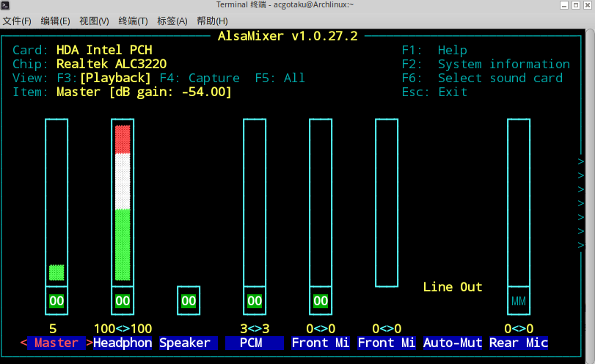Click the F4: Capture view option

point(200,78)
